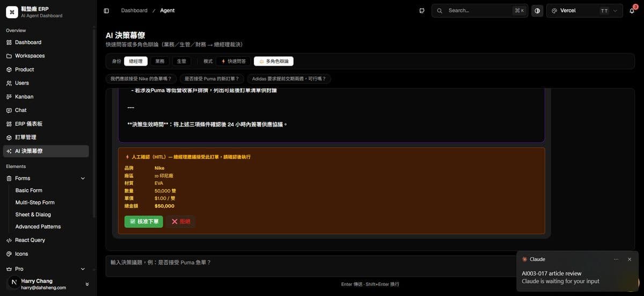This screenshot has height=296, width=644.
Task: Open Product in the sidebar
Action: [46, 69]
